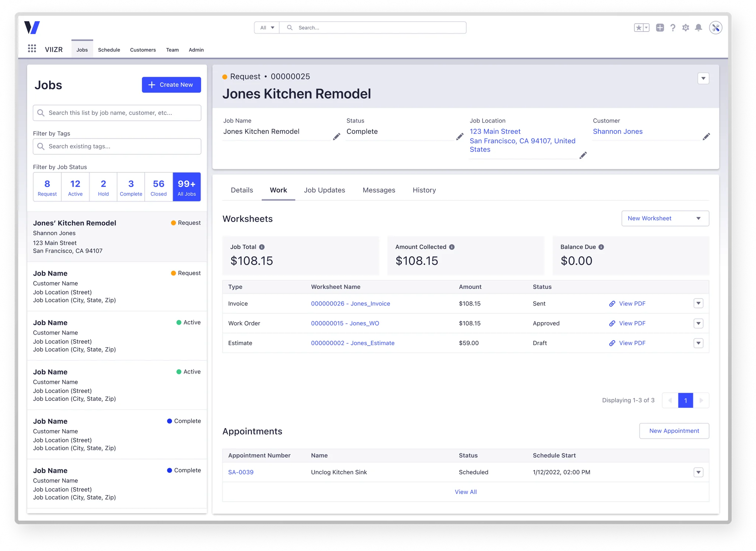The height and width of the screenshot is (551, 756).
Task: Select the All Jobs status filter
Action: [x=187, y=187]
